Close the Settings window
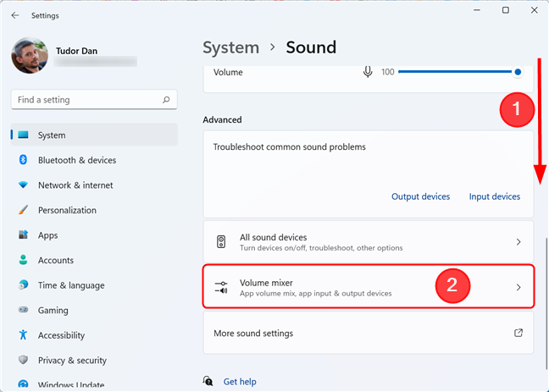 [x=535, y=10]
